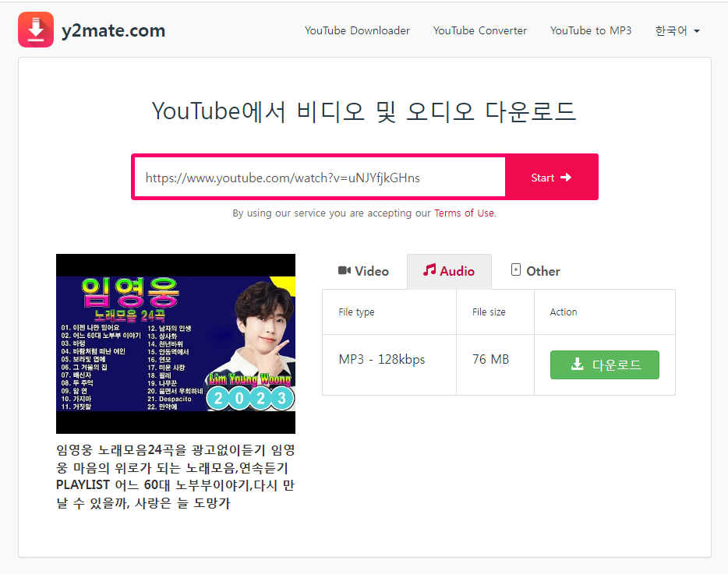
Task: Go to YouTube to MP3 page
Action: (x=591, y=30)
